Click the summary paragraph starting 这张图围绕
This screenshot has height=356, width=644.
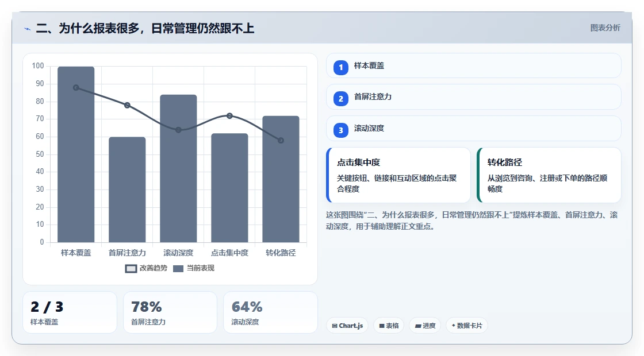pyautogui.click(x=472, y=220)
